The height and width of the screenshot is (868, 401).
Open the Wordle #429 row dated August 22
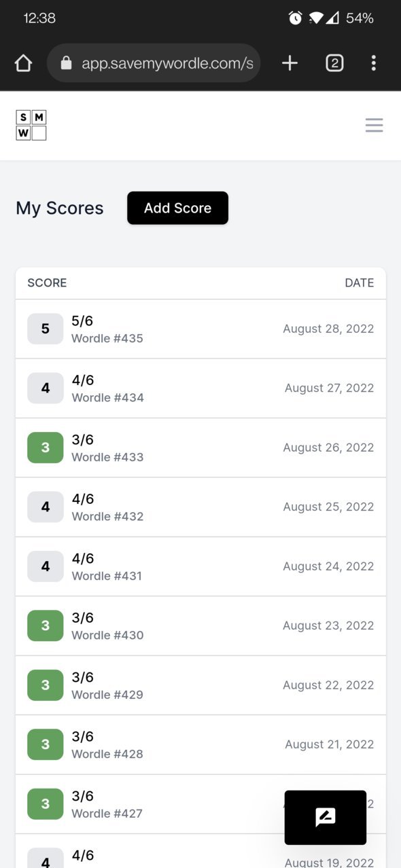pos(201,685)
